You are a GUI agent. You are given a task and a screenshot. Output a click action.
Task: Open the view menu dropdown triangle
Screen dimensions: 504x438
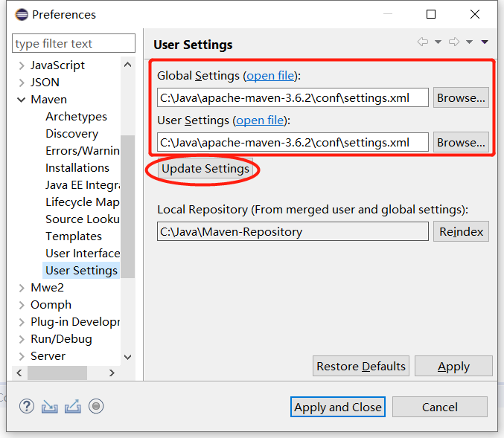[x=485, y=42]
